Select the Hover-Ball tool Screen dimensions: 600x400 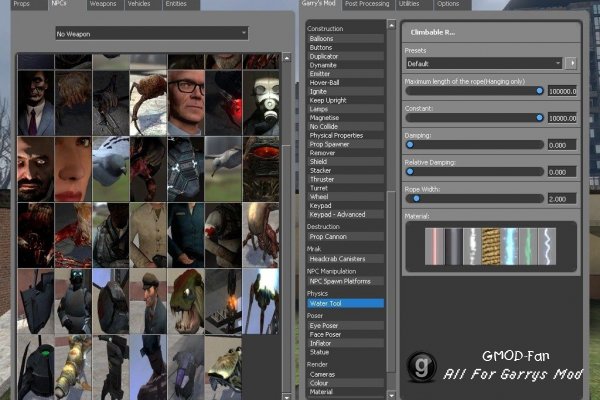point(346,83)
